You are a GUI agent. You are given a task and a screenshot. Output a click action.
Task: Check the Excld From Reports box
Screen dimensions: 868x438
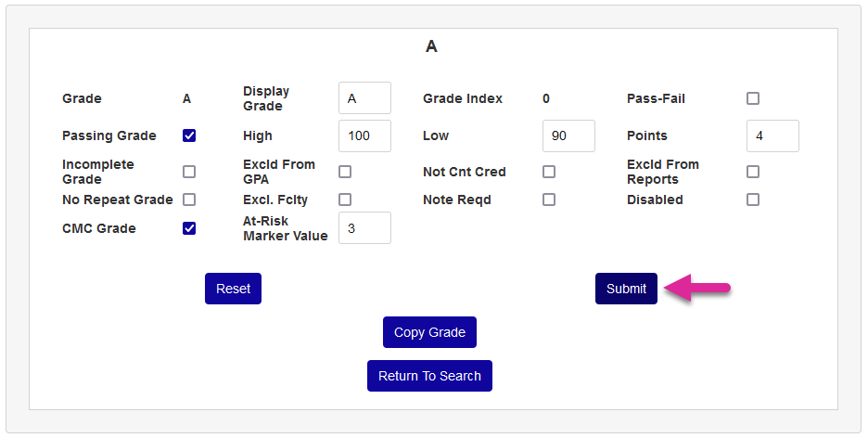click(753, 172)
